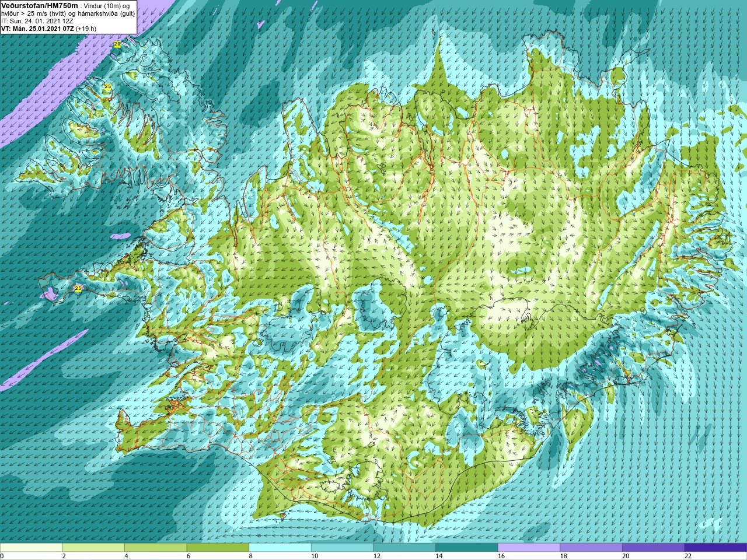The image size is (747, 560).
Task: Click the 6–8 m/s olive green legend swatch
Action: pyautogui.click(x=218, y=548)
